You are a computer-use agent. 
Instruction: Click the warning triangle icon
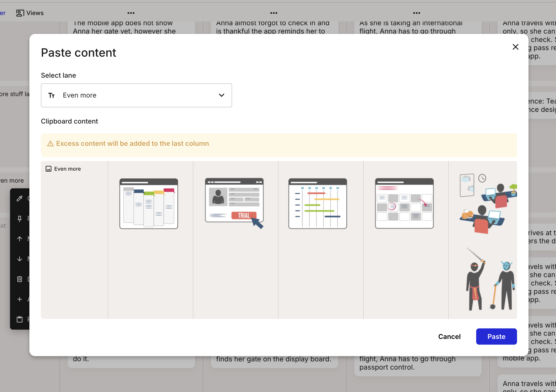[x=50, y=144]
